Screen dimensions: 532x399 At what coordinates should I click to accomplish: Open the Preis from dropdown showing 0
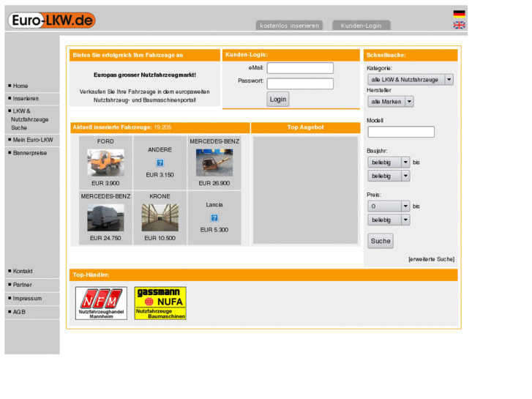pyautogui.click(x=389, y=206)
